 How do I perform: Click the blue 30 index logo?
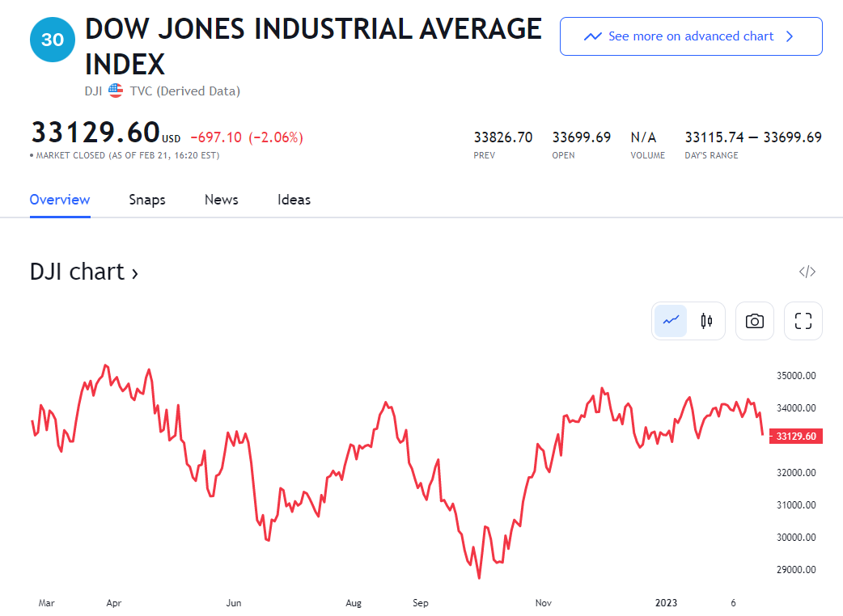point(52,39)
